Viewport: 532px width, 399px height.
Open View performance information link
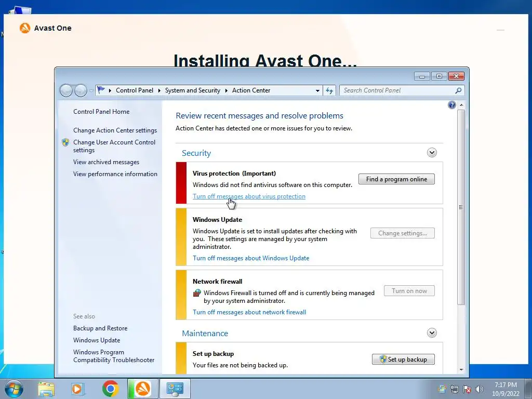[x=115, y=174]
